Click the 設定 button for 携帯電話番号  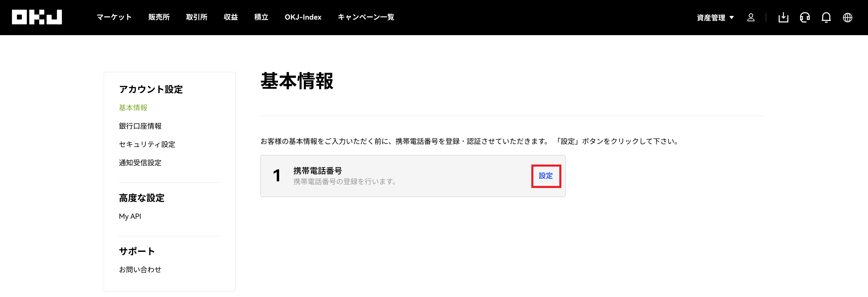pyautogui.click(x=546, y=176)
